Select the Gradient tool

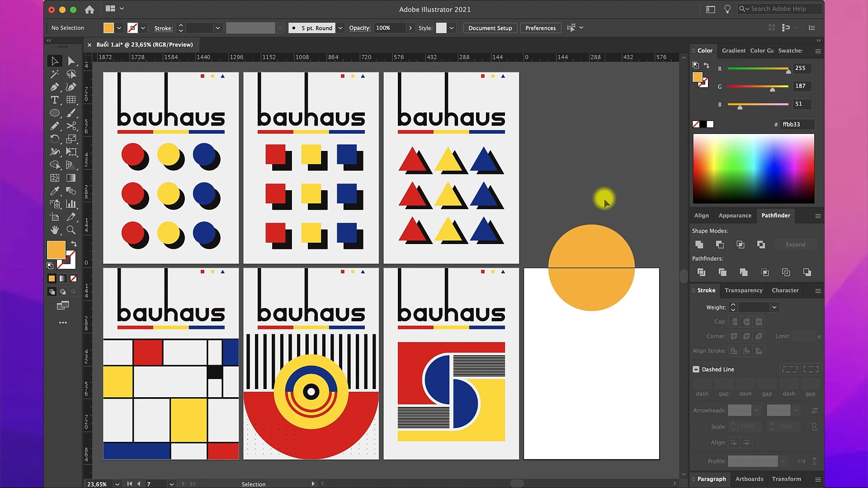[x=71, y=178]
